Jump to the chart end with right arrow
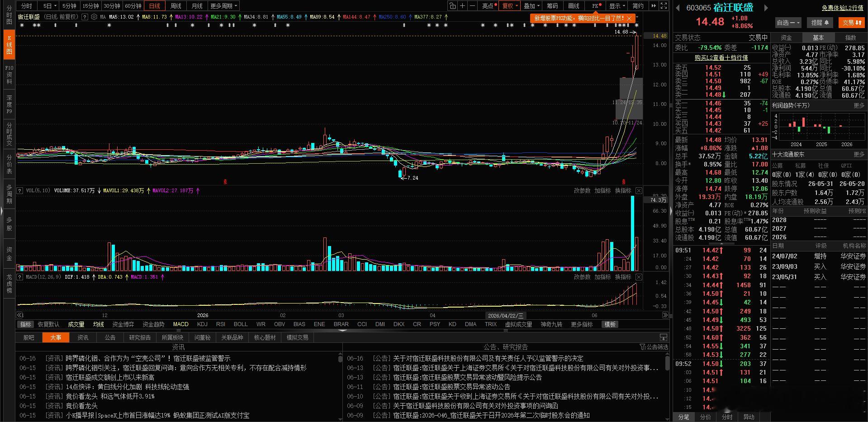Image resolution: width=868 pixels, height=422 pixels. (665, 315)
